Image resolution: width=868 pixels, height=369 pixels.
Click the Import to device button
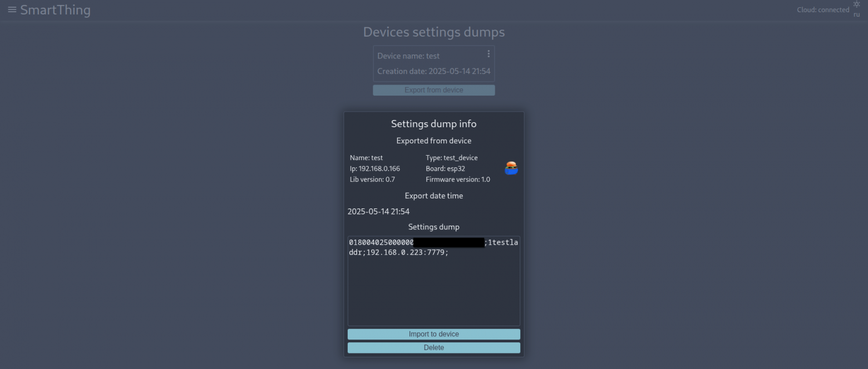coord(434,334)
